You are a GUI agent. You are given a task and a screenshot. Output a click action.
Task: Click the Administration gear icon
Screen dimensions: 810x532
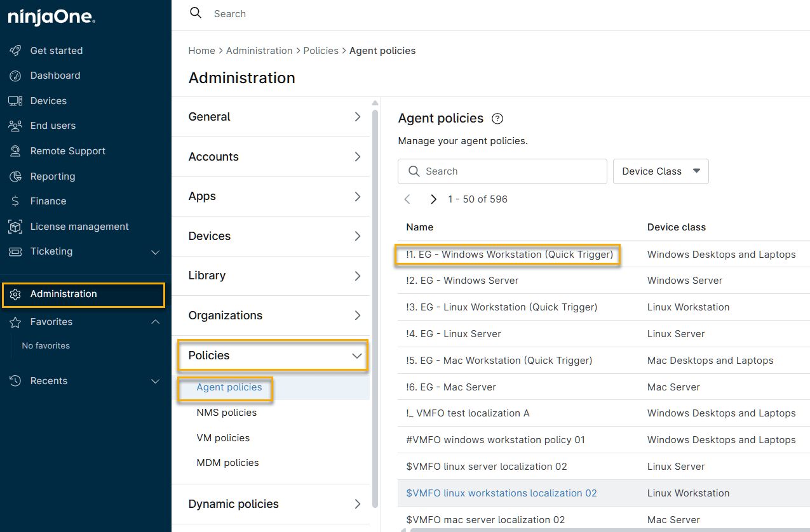pyautogui.click(x=16, y=294)
